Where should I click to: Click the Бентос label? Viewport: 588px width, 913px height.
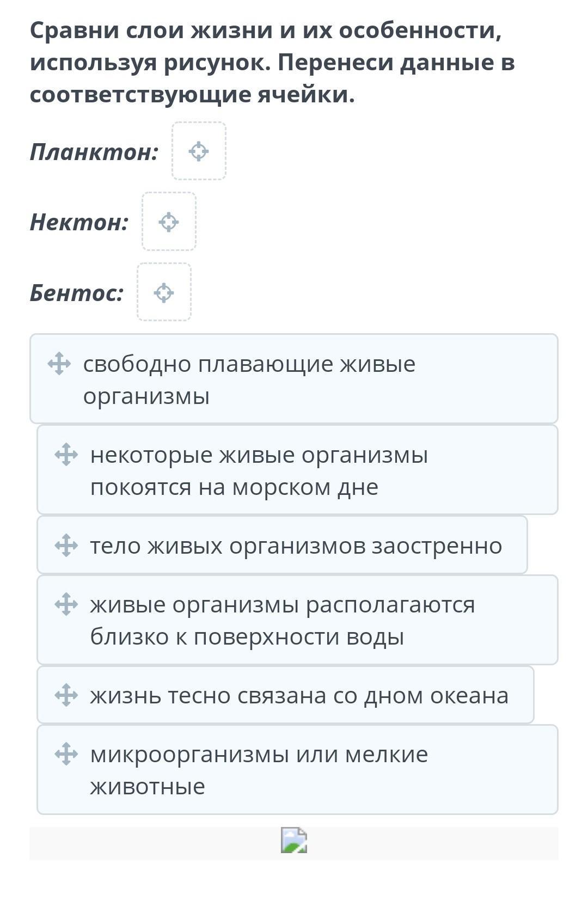(77, 293)
